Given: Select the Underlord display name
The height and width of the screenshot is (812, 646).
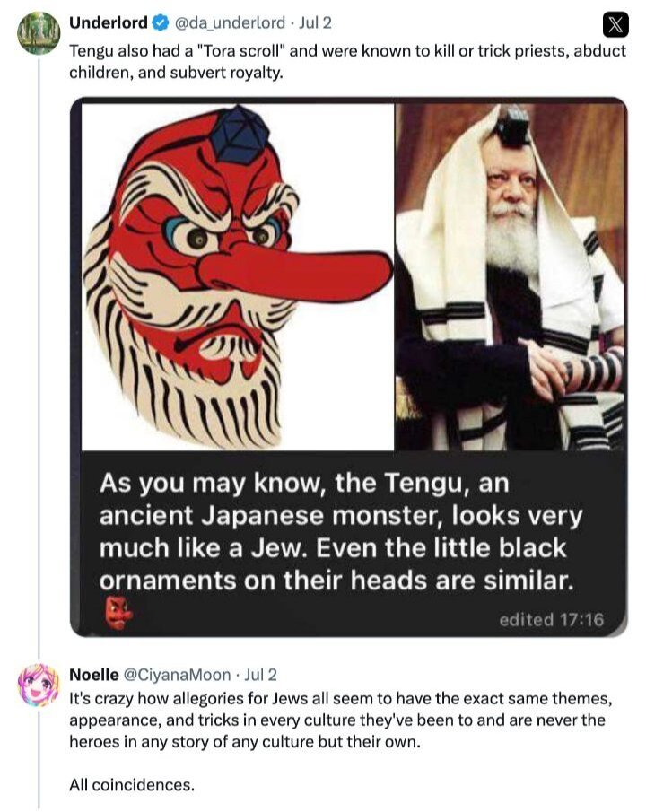Looking at the screenshot, I should tap(109, 22).
